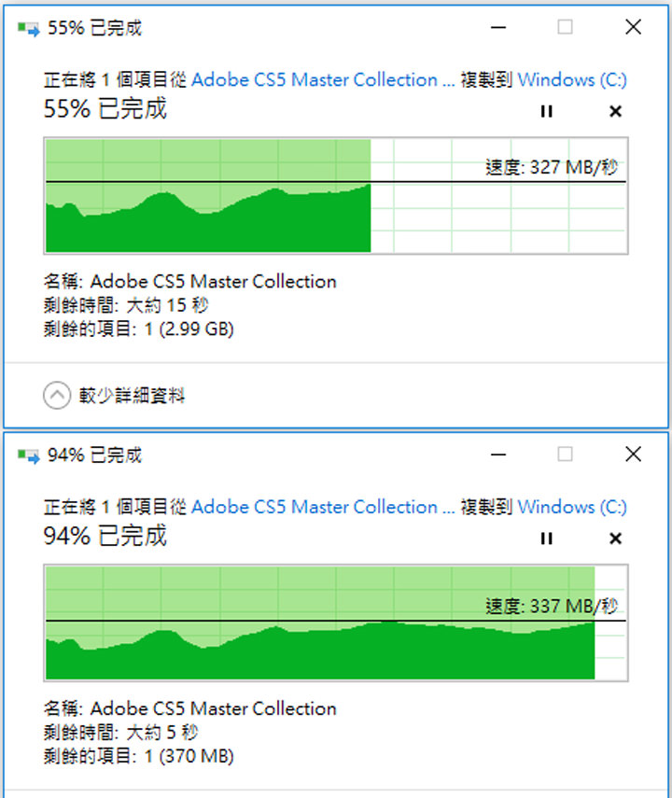Maximize the 55% 已完成 window

(x=566, y=28)
